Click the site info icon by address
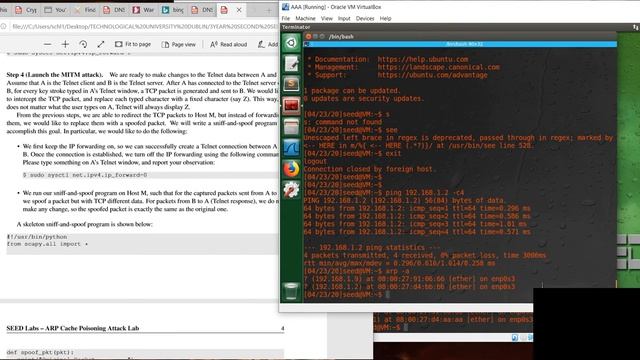The height and width of the screenshot is (360, 640). (x=3, y=26)
